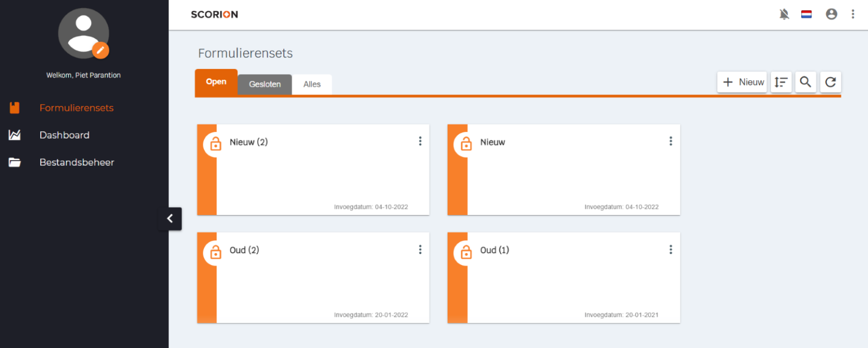Click the muted notifications bell icon

tap(784, 14)
